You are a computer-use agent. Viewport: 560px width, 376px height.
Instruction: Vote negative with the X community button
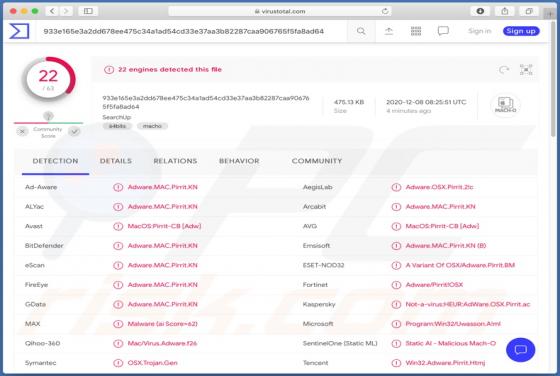tap(22, 132)
